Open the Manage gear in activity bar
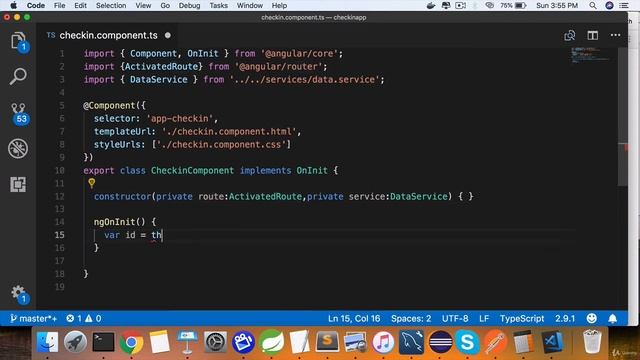The height and width of the screenshot is (360, 640). 19,294
